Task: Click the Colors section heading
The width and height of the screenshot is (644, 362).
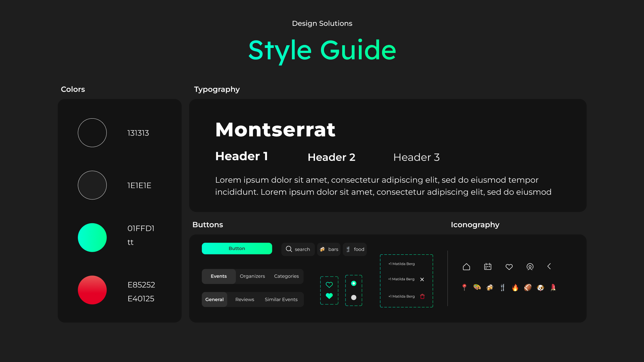Action: click(73, 89)
